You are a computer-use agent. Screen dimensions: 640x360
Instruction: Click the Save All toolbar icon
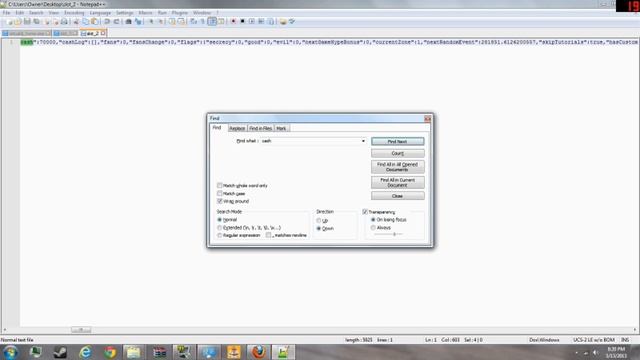tap(36, 22)
